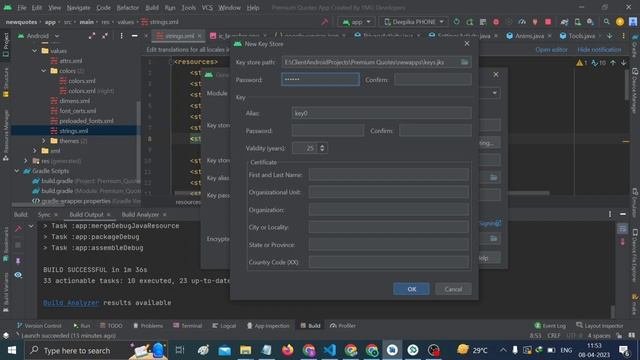Switch to the Build Analyzer tab
The height and width of the screenshot is (360, 640).
pos(140,214)
